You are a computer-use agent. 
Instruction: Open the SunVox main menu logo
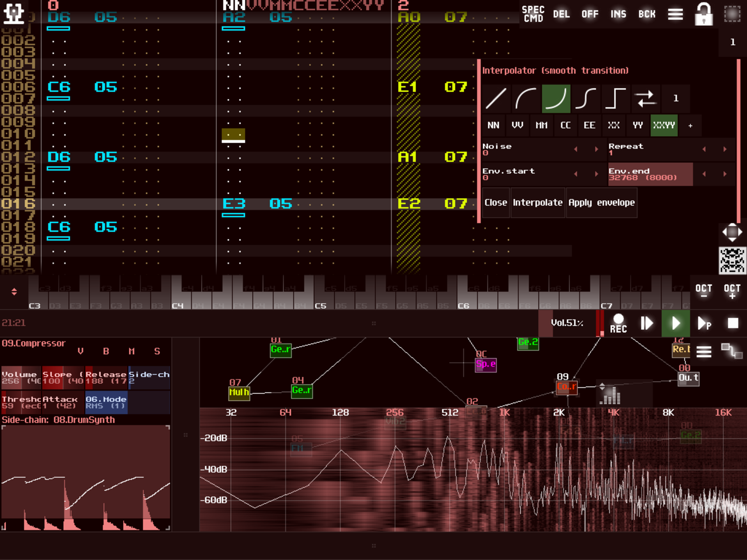tap(13, 13)
